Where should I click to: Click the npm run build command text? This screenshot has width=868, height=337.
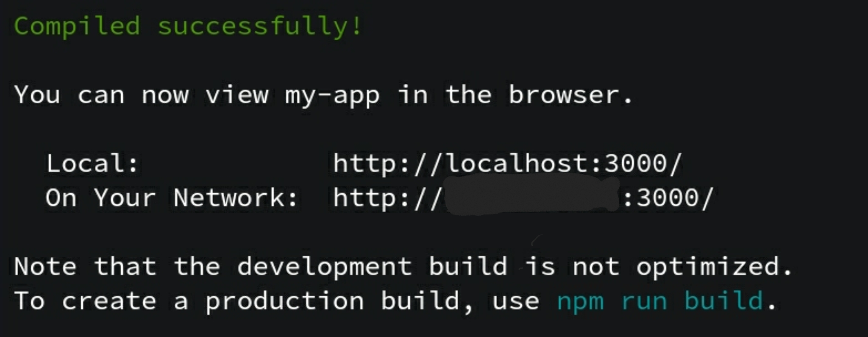660,301
